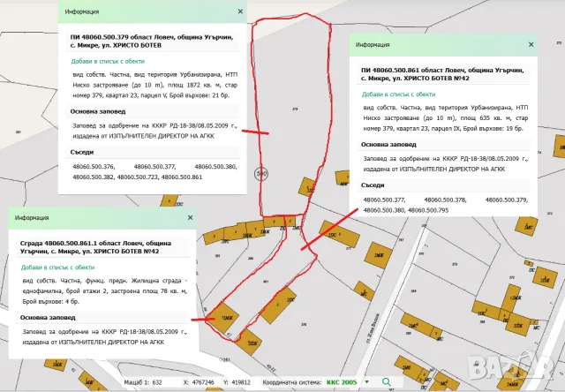Close the parcel 48060.500.379 information popup
Image resolution: width=565 pixels, height=392 pixels.
pyautogui.click(x=240, y=11)
